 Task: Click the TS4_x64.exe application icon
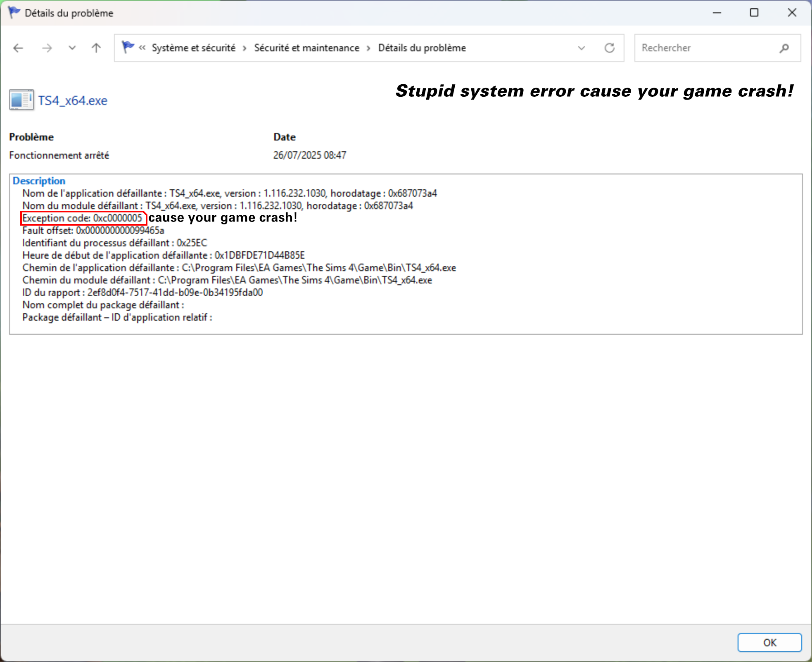tap(21, 100)
